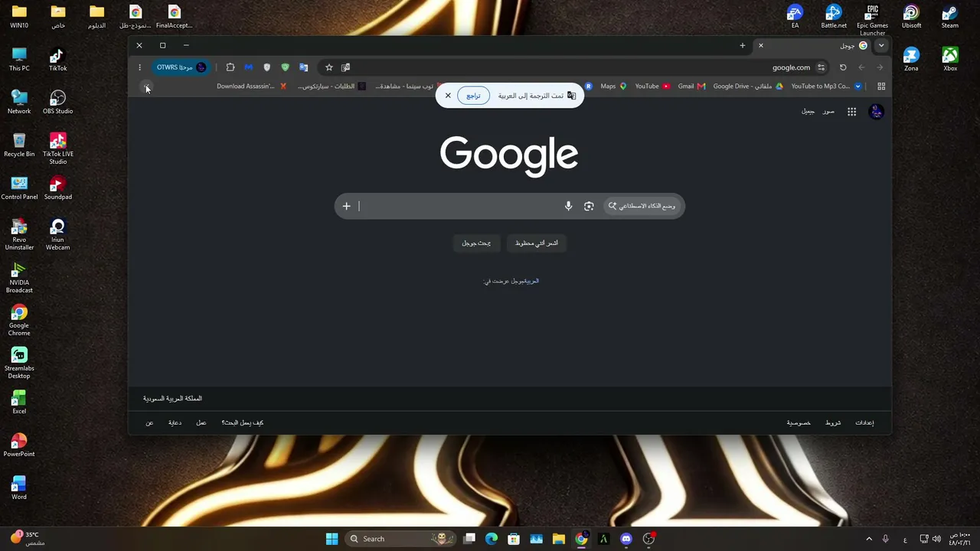The width and height of the screenshot is (980, 551).
Task: Open translate icon in address bar
Action: (346, 67)
